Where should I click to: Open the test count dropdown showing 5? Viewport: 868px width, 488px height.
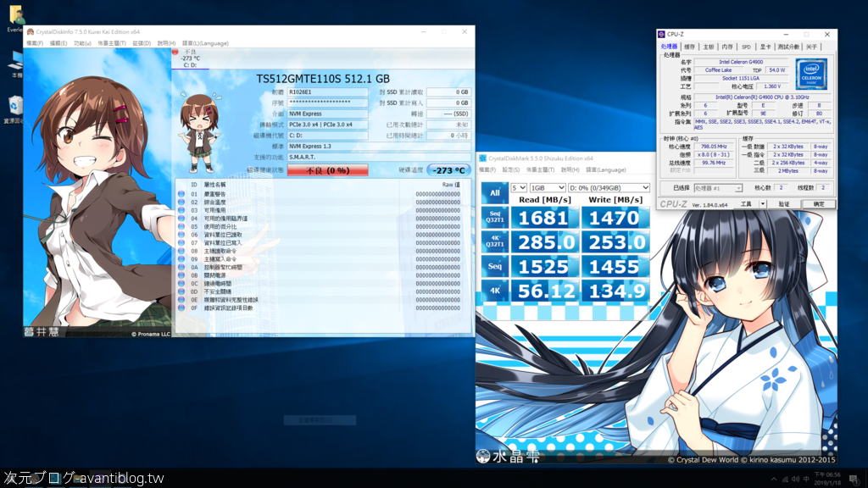point(519,187)
